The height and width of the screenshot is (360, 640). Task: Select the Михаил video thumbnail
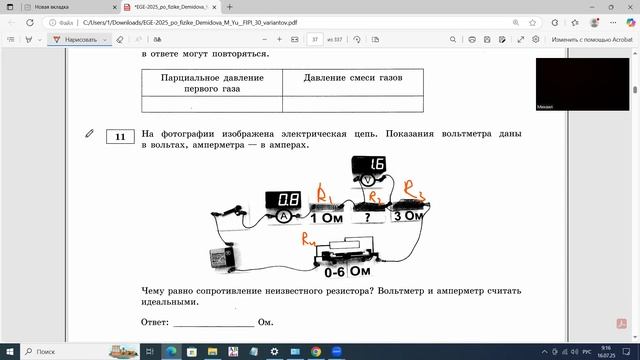click(582, 84)
